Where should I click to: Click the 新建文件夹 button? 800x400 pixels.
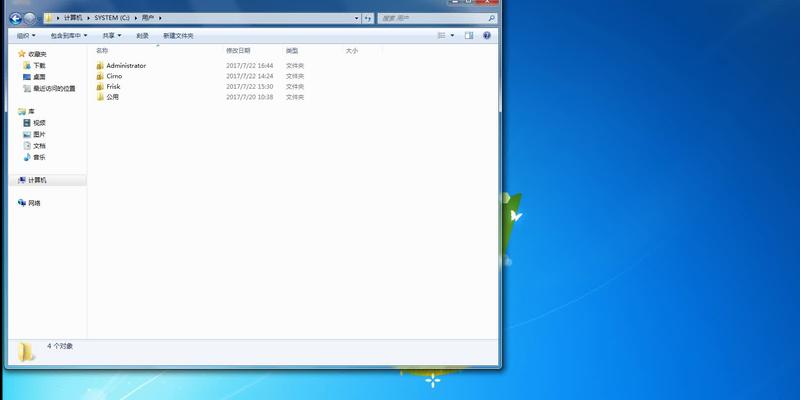pos(178,36)
